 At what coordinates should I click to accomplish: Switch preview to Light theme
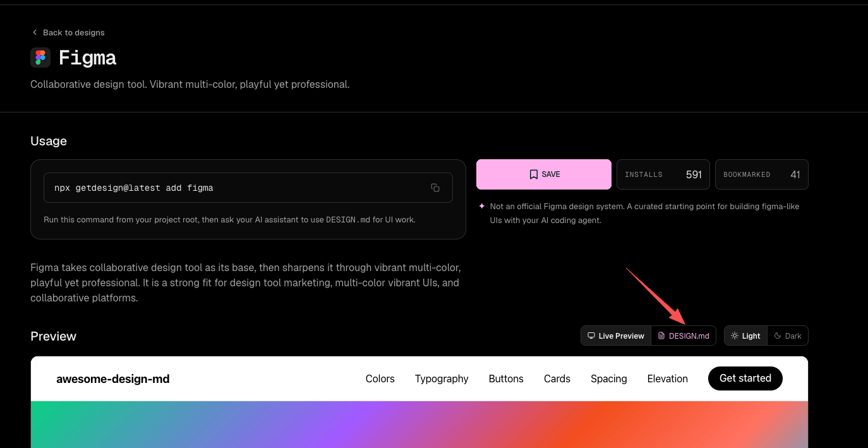pyautogui.click(x=746, y=336)
